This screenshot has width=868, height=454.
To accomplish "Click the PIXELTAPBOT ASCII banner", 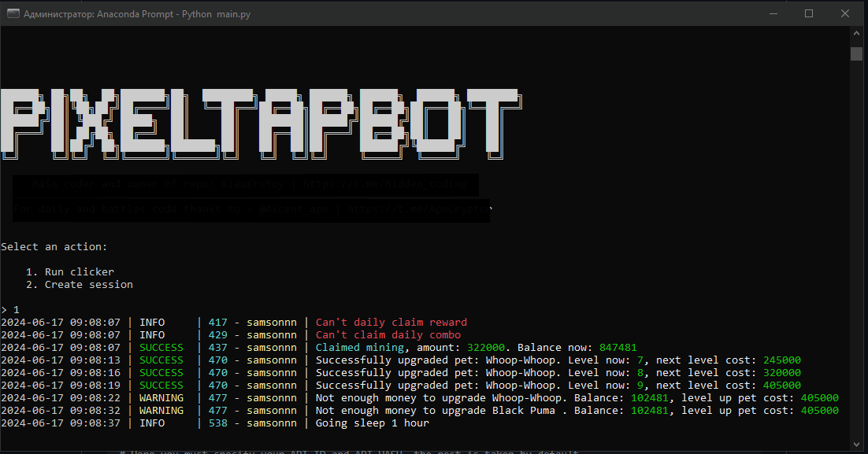I will click(261, 124).
